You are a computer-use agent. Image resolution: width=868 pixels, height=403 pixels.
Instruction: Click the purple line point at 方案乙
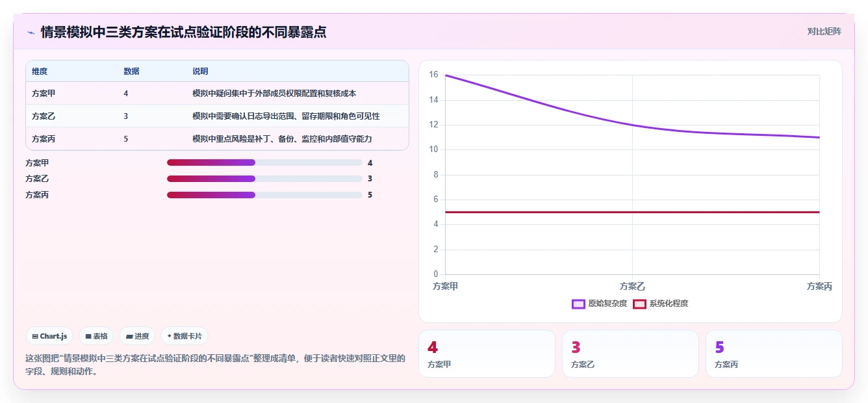click(x=632, y=125)
